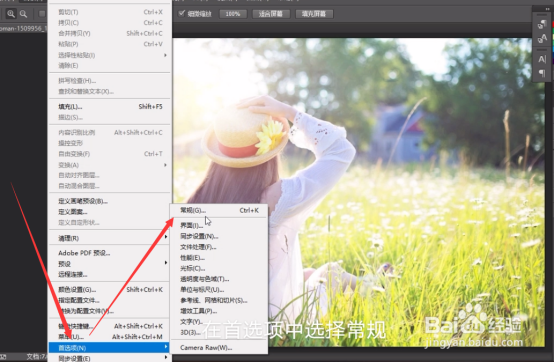The image size is (554, 362).
Task: Open the Character panel icon
Action: pyautogui.click(x=542, y=59)
